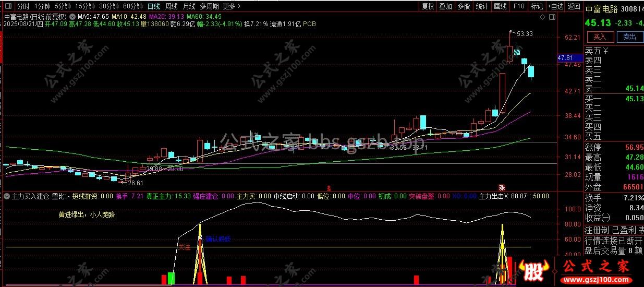Viewport: 644px width, 287px height.
Task: Select the 30分钟 period tab
Action: pyautogui.click(x=109, y=7)
